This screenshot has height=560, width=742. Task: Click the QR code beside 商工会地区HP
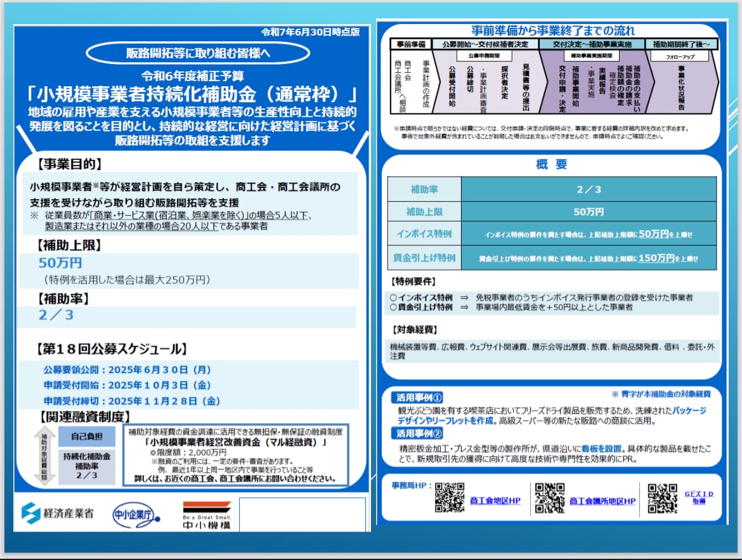coord(450,497)
